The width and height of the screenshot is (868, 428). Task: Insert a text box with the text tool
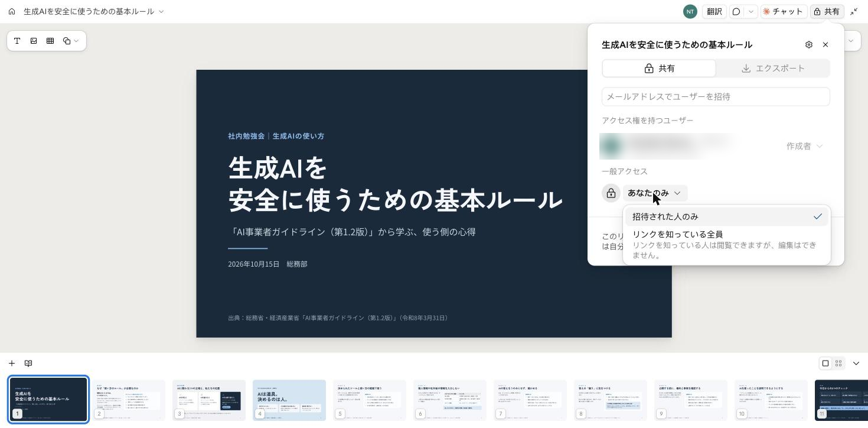point(17,41)
